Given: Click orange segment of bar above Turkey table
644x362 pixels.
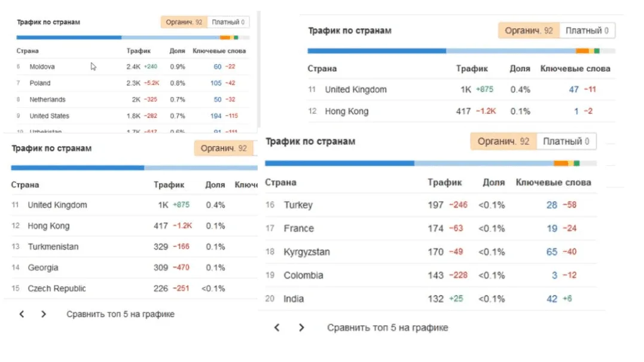Looking at the screenshot, I should (560, 163).
